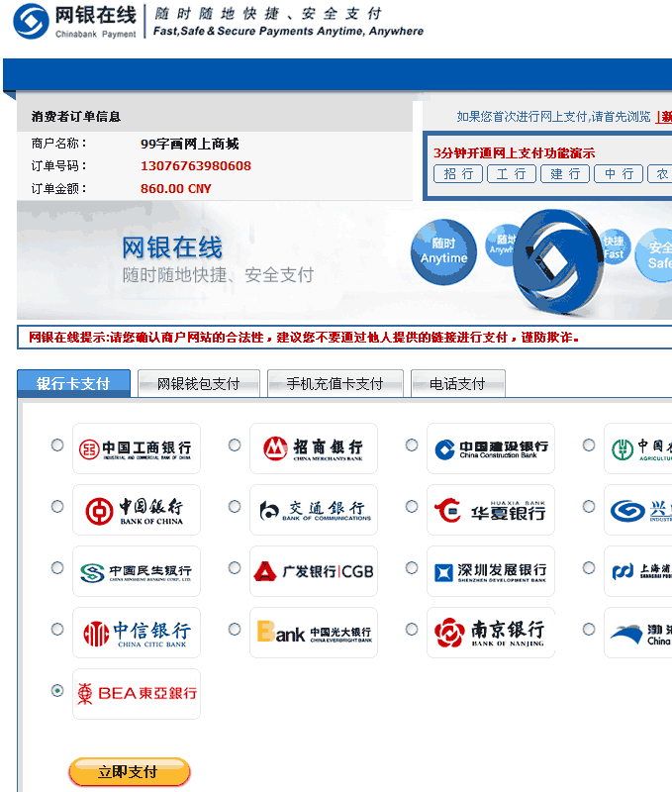The height and width of the screenshot is (792, 672).
Task: Click the China Merchants Bank logo
Action: (x=313, y=449)
